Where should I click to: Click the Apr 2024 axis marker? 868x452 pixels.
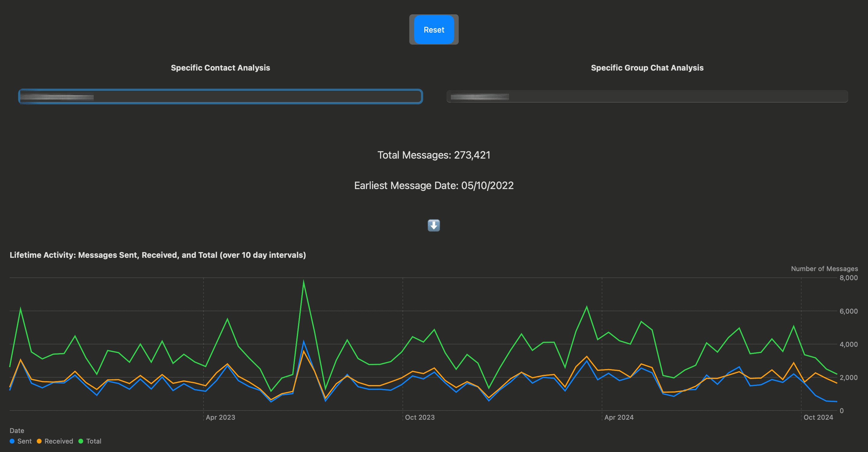[x=619, y=417]
